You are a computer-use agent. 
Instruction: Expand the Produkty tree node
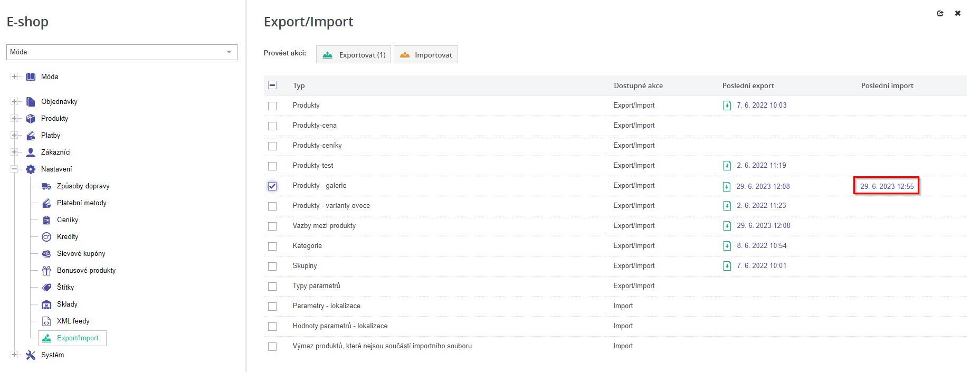coord(14,118)
